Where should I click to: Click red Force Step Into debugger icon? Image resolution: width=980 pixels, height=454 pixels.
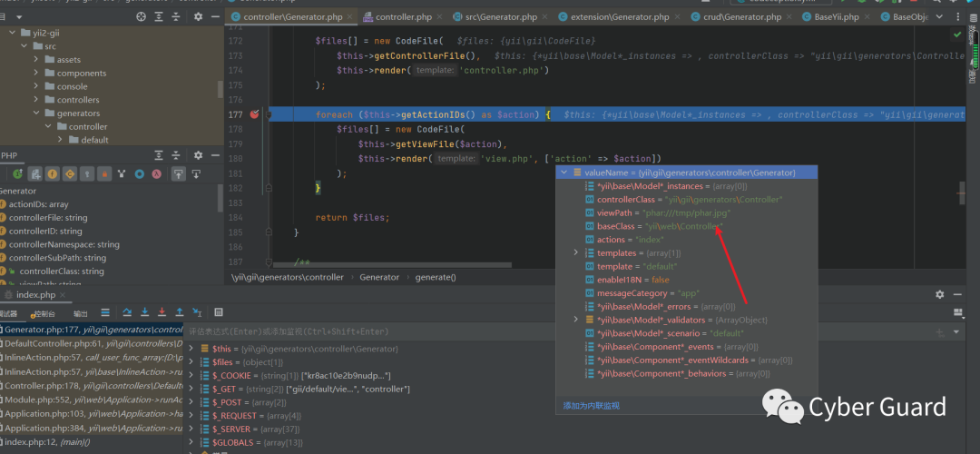(162, 312)
